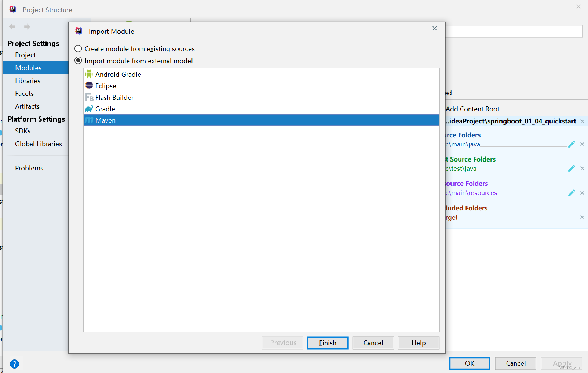The width and height of the screenshot is (588, 373).
Task: Click Cancel in Import Module dialog
Action: 373,343
